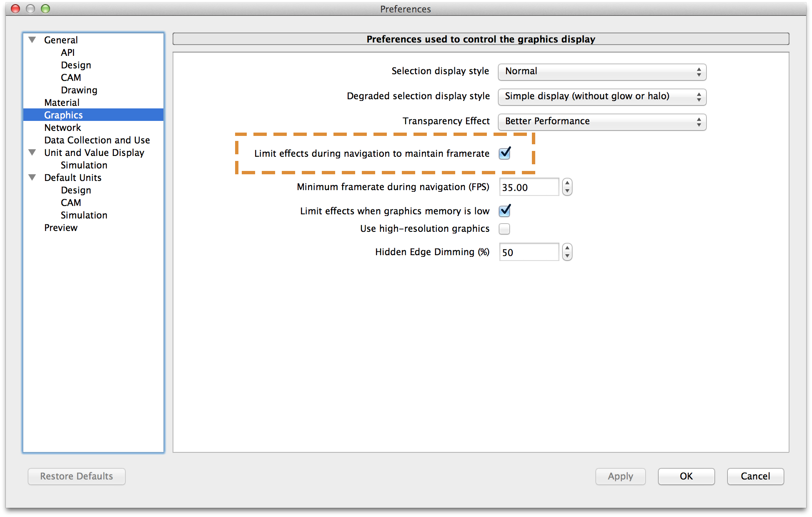Screen dimensions: 812x517
Task: Edit the Minimum framerate FPS input field
Action: (x=529, y=187)
